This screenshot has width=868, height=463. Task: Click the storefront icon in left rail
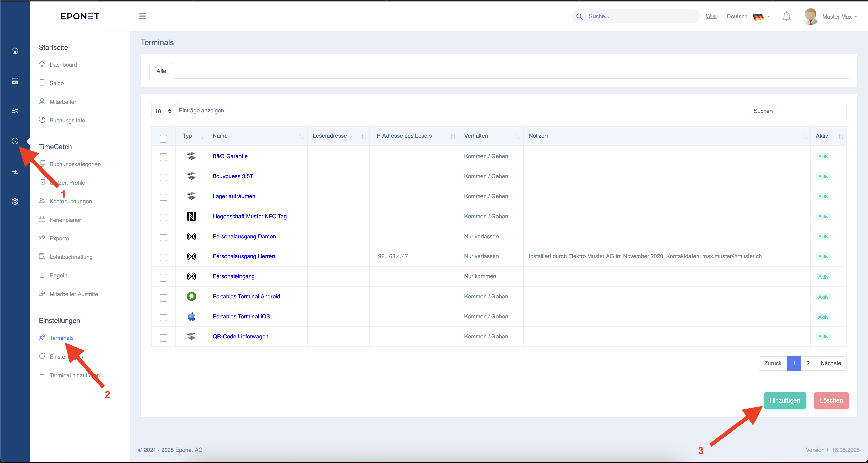[x=15, y=81]
